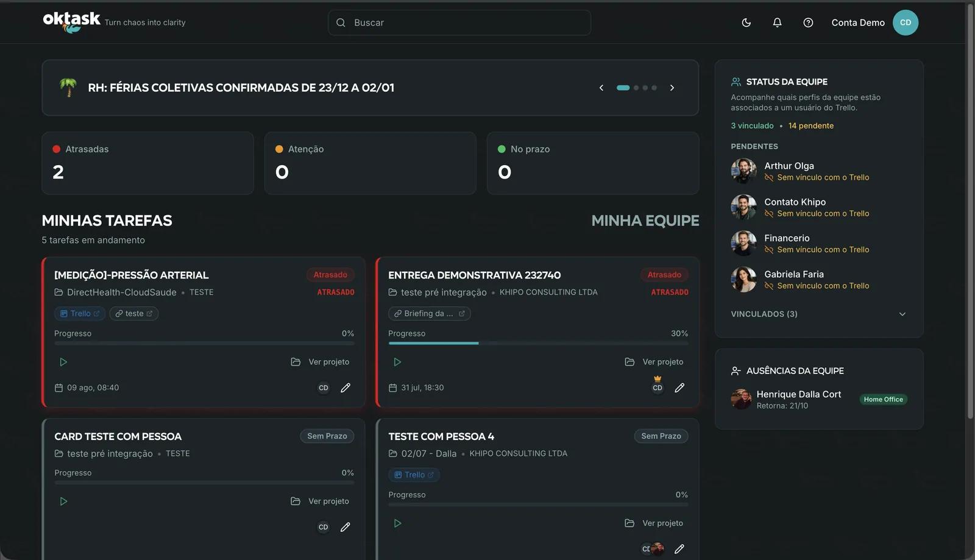Open the Atrasadas summary card
This screenshot has height=560, width=975.
tap(147, 163)
